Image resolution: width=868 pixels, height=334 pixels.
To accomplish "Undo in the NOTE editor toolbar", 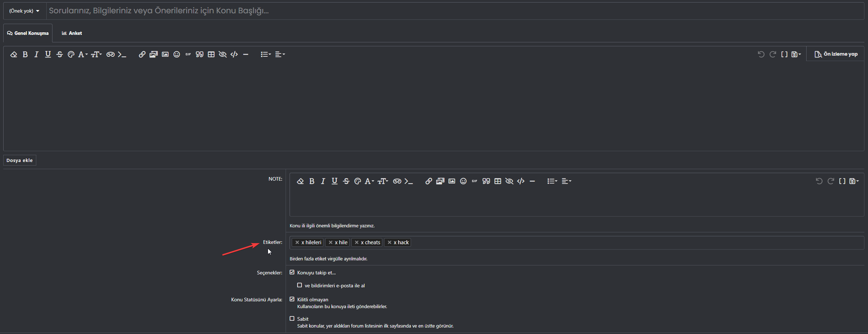I will 819,181.
